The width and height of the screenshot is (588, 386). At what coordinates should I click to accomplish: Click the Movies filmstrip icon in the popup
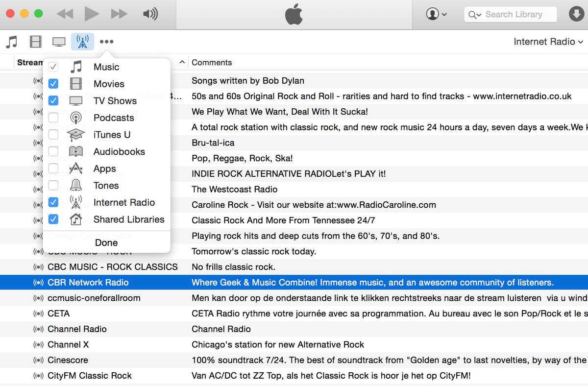[x=76, y=84]
